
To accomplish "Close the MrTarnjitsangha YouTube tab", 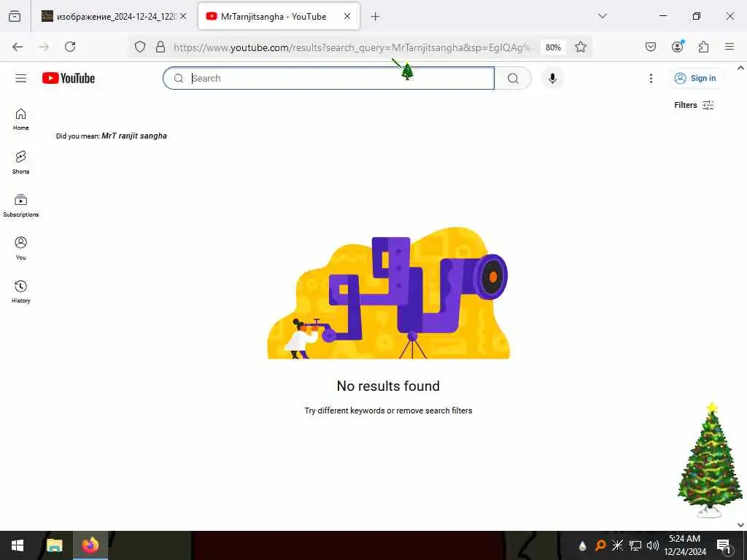I will coord(347,17).
